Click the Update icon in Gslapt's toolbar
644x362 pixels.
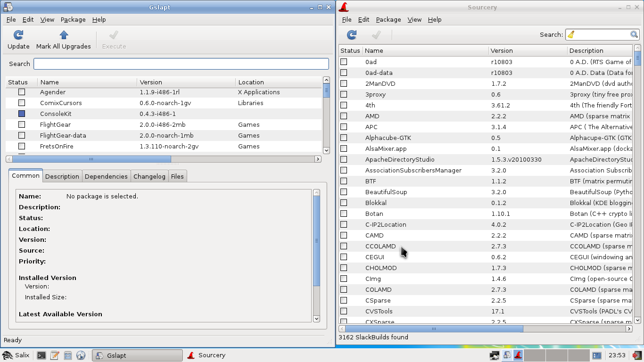(18, 35)
